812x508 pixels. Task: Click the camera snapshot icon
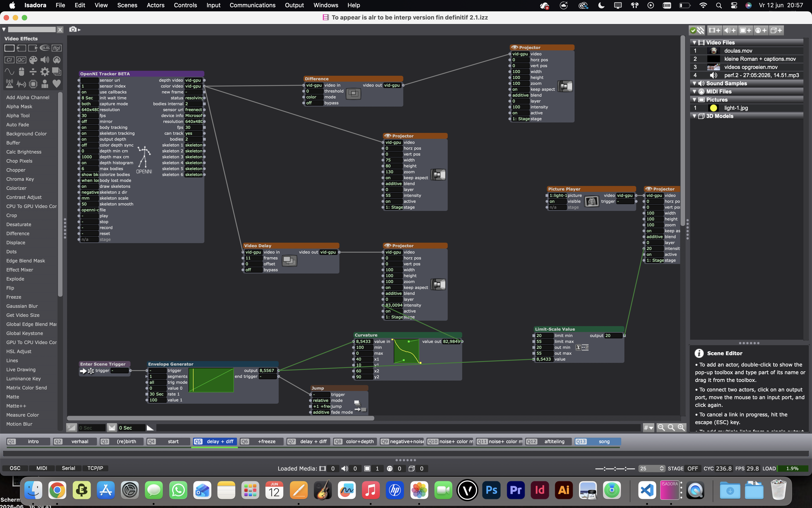point(73,29)
